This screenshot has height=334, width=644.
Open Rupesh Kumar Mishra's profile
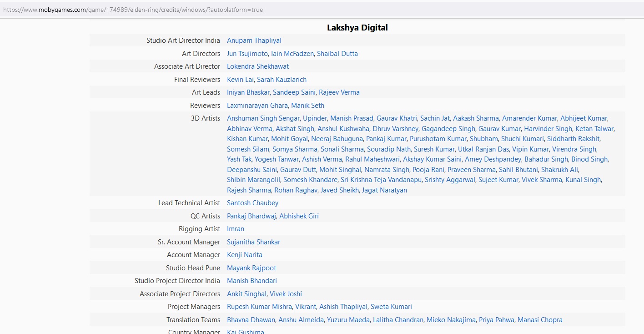pyautogui.click(x=260, y=307)
